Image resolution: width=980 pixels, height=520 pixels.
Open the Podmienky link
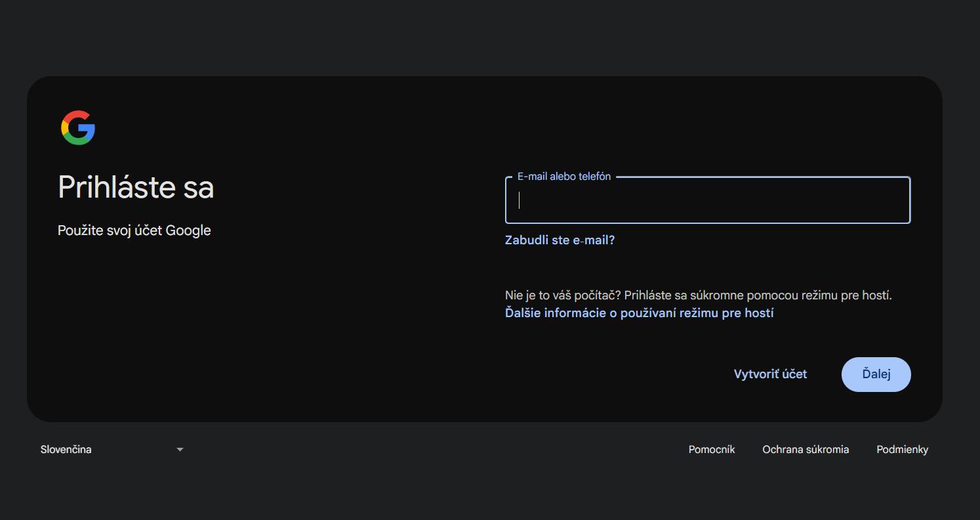[x=902, y=450]
